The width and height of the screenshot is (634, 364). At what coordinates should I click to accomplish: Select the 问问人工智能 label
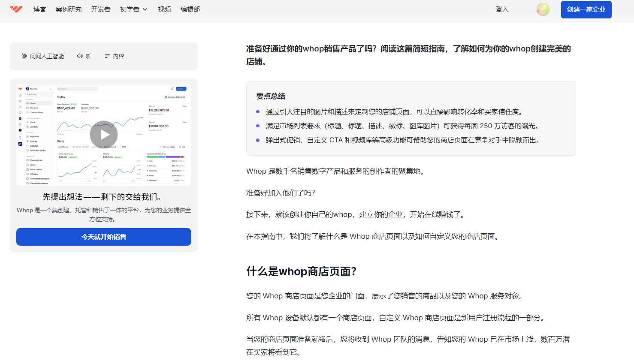click(47, 56)
